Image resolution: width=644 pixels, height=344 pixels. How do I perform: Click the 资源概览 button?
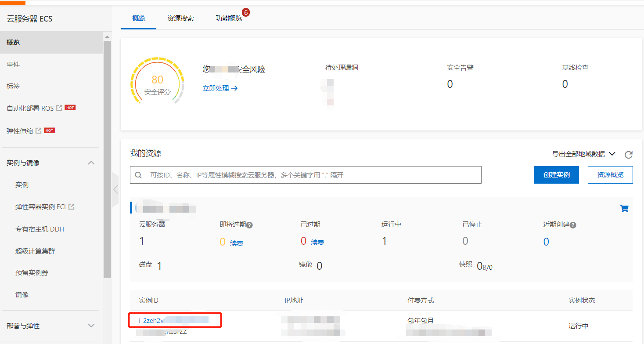[610, 175]
